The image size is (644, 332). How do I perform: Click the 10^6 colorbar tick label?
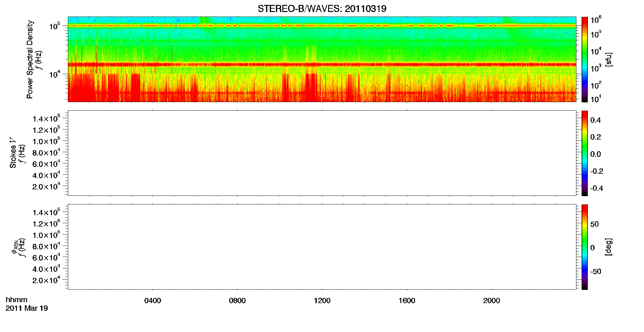click(x=596, y=20)
